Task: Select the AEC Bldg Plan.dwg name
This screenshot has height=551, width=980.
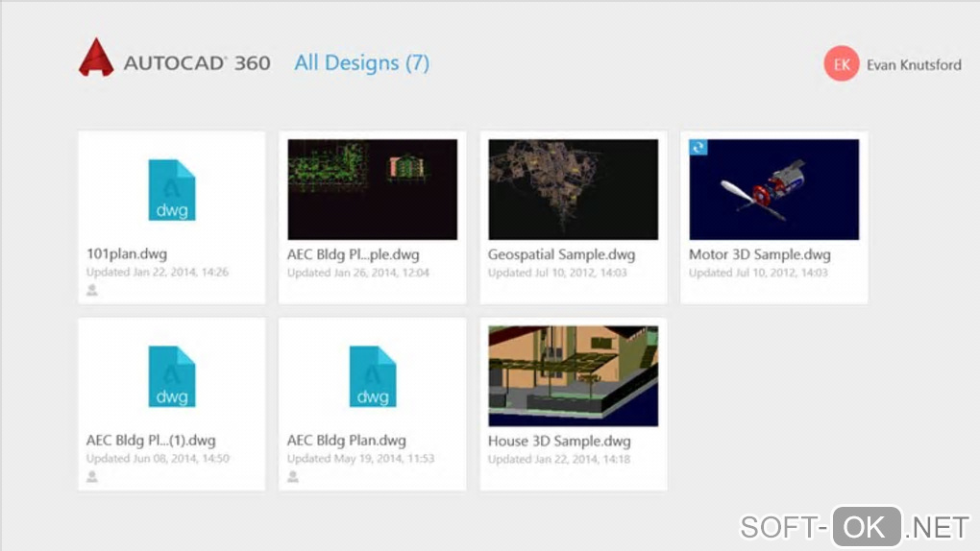Action: click(346, 441)
